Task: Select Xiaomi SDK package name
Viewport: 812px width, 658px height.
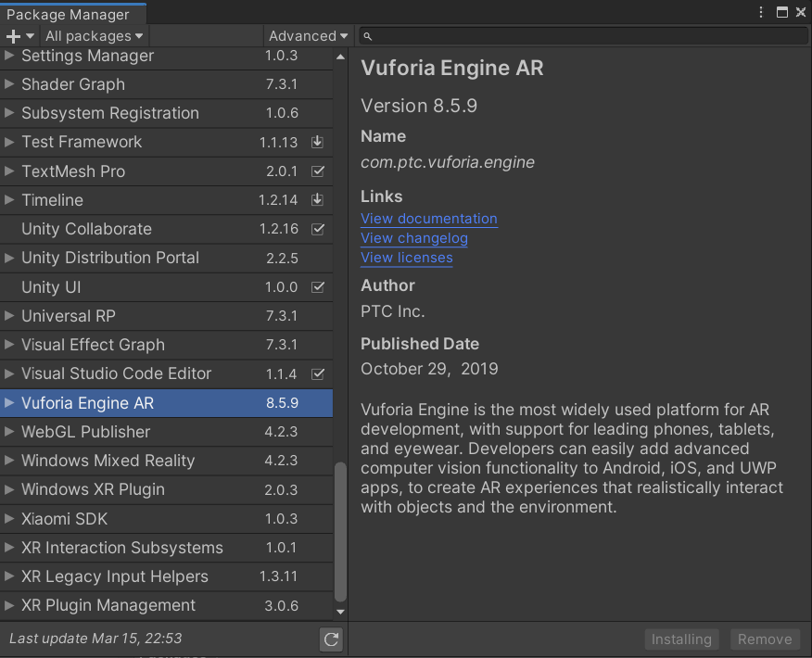Action: 64,519
